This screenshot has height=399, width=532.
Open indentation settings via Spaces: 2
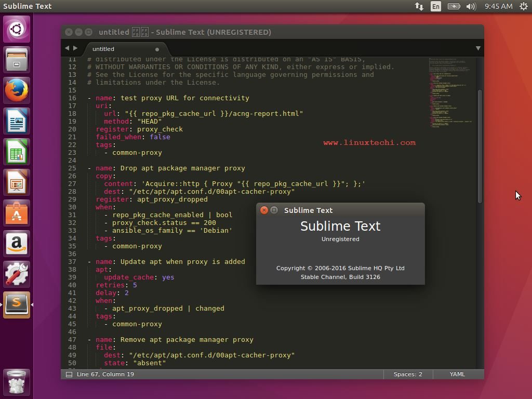pyautogui.click(x=407, y=374)
